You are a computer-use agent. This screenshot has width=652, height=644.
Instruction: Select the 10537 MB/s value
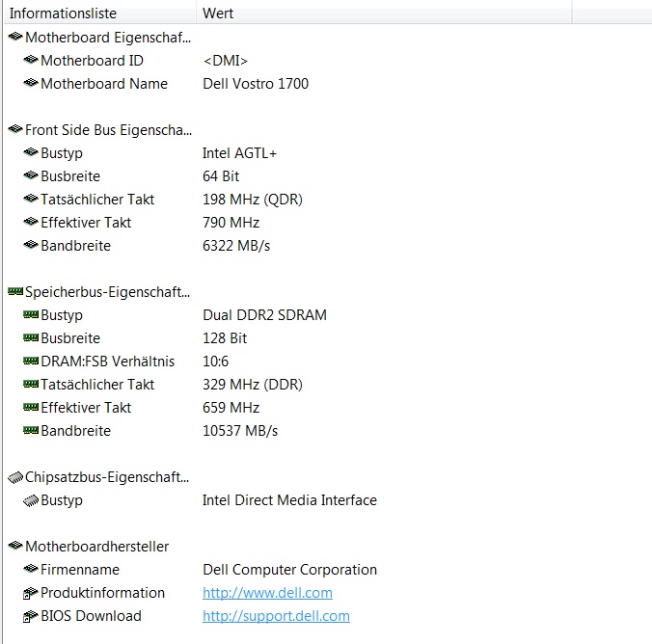pos(240,431)
